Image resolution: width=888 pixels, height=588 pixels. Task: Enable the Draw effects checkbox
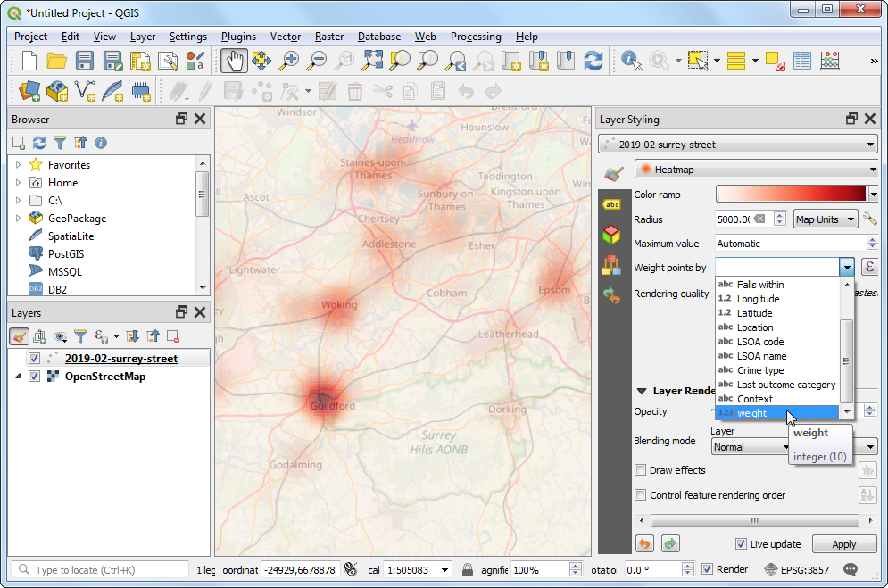(640, 470)
